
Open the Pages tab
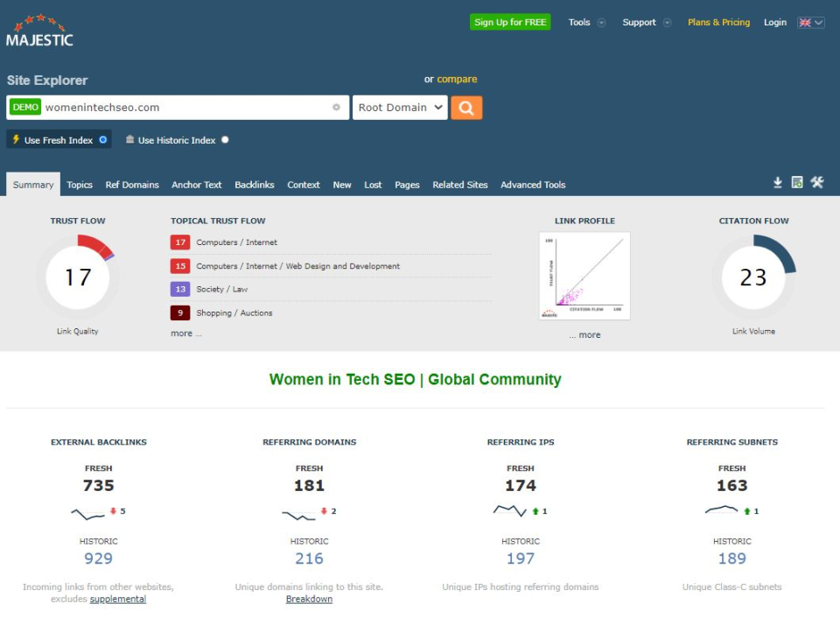click(407, 185)
